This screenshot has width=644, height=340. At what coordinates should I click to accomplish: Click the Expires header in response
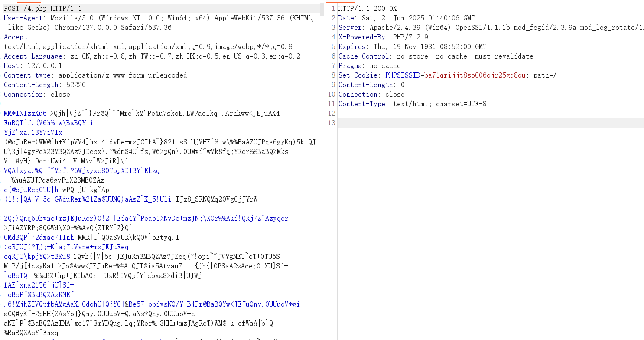coord(412,47)
